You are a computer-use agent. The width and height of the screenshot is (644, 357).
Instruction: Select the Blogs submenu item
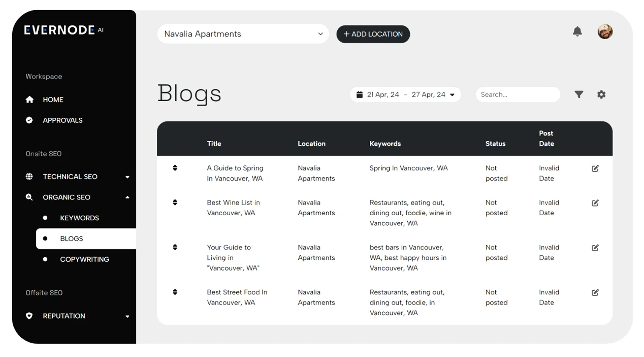point(86,238)
